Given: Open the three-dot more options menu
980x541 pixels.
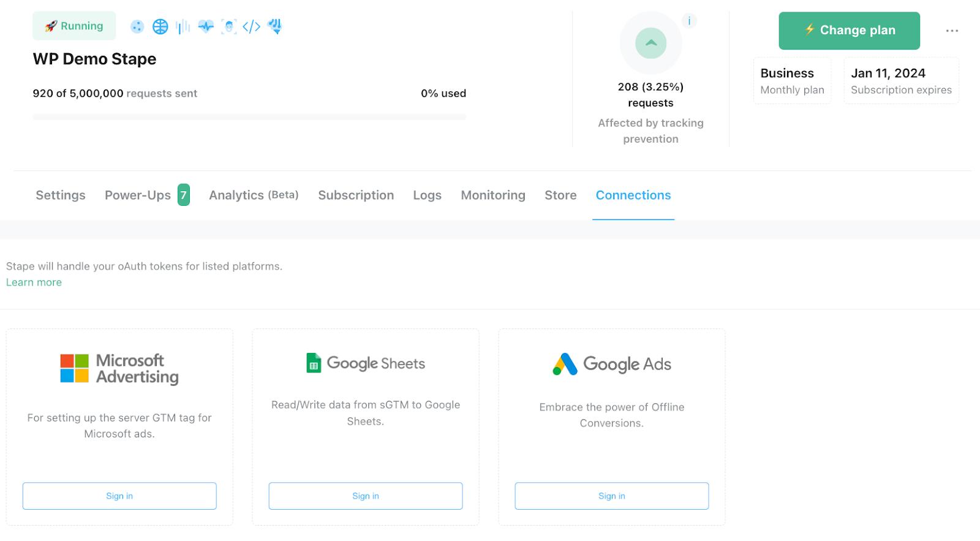Looking at the screenshot, I should pyautogui.click(x=952, y=31).
